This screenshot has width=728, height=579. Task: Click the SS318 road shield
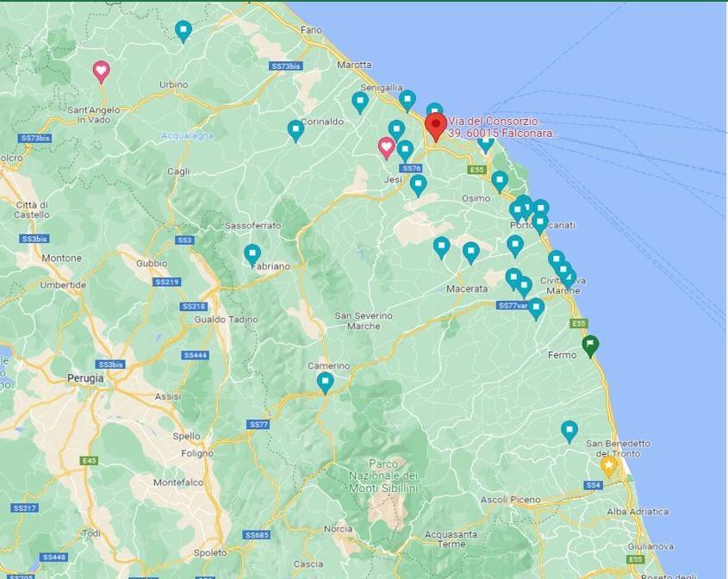click(194, 307)
